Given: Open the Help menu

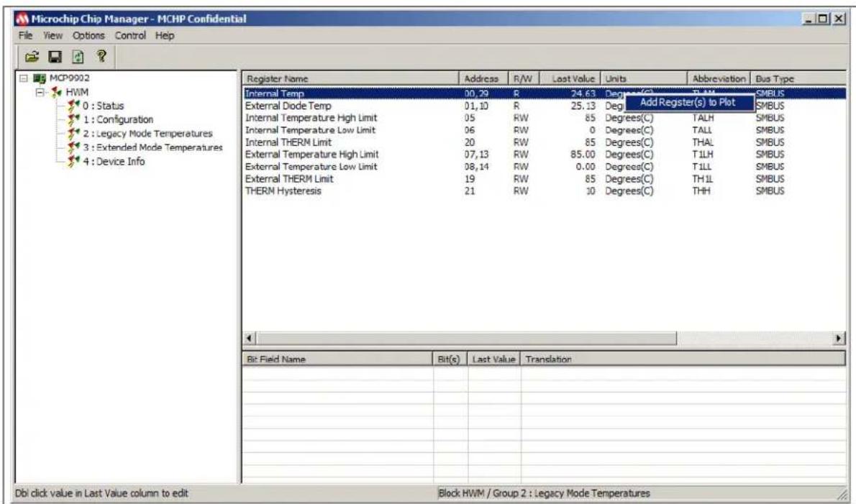Looking at the screenshot, I should [164, 35].
